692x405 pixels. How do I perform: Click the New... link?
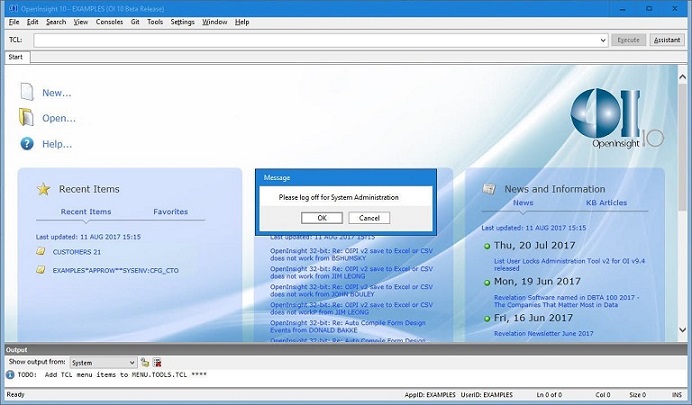tap(56, 93)
